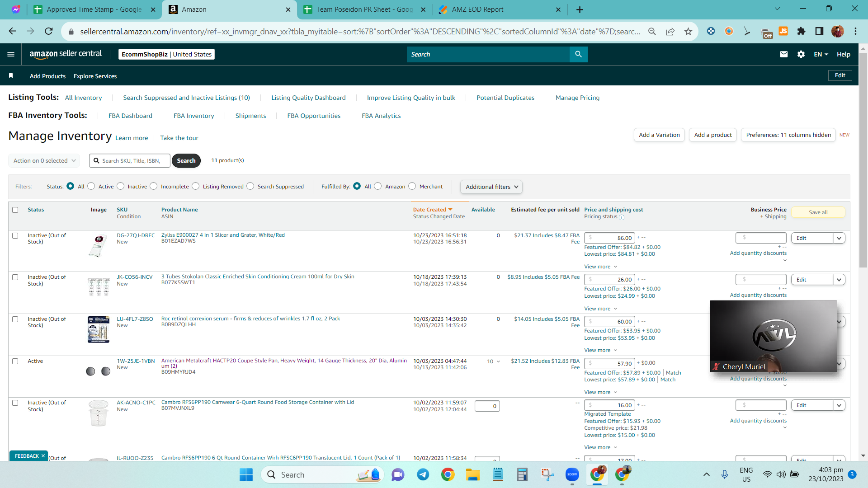Open the Zyliss slicer product thumbnail
The image size is (868, 488).
tap(99, 245)
